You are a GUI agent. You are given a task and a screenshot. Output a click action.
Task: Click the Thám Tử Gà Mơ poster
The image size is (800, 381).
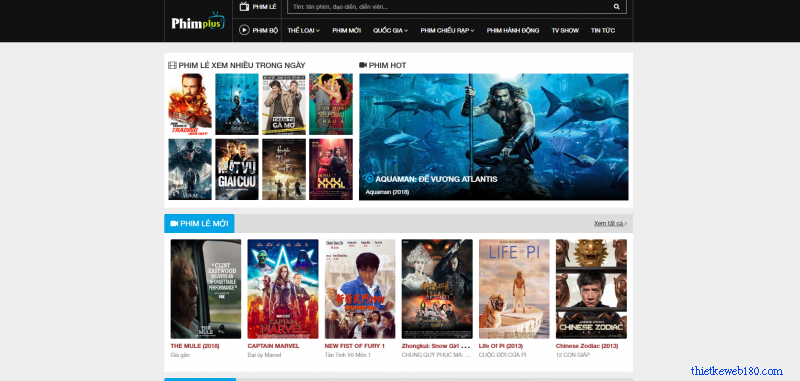point(284,104)
